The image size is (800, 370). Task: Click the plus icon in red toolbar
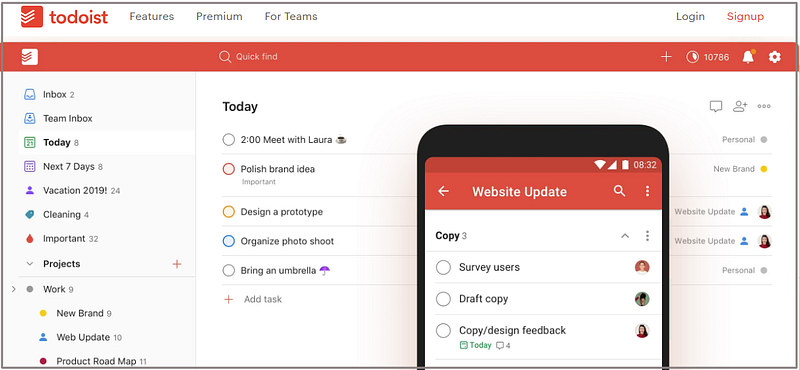click(x=666, y=57)
